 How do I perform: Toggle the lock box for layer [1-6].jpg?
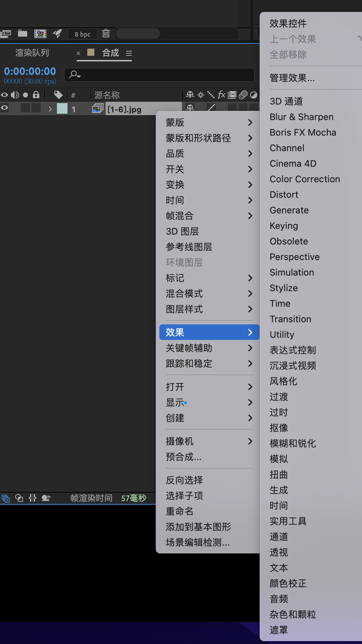coord(36,108)
